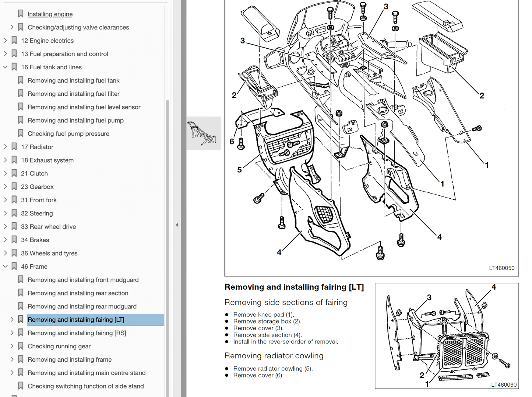Image resolution: width=532 pixels, height=397 pixels.
Task: Click bookmark icon beside Checking fuel pump pressure
Action: pos(21,133)
